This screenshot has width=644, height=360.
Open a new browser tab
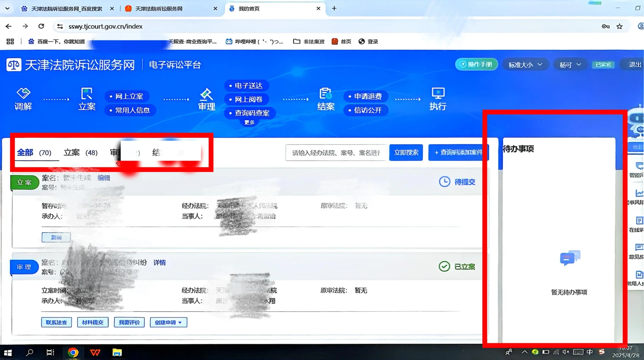point(334,8)
